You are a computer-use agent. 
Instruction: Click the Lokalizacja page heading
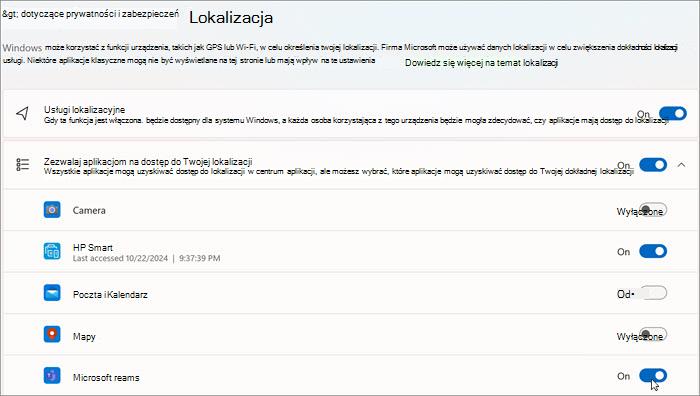(x=231, y=18)
